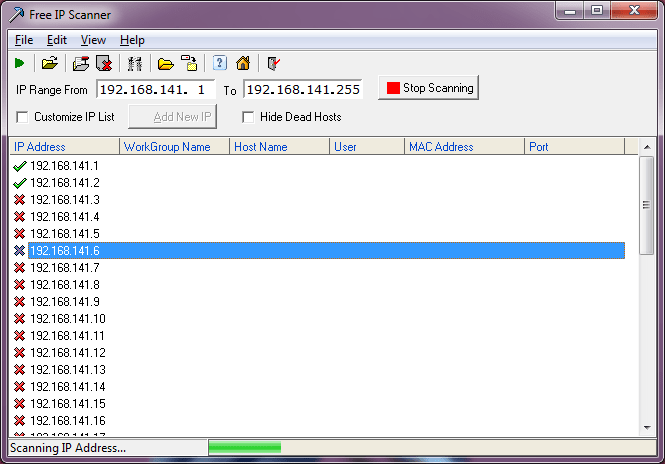665x464 pixels.
Task: Click red X icon beside 192.168.141.5
Action: coord(20,234)
